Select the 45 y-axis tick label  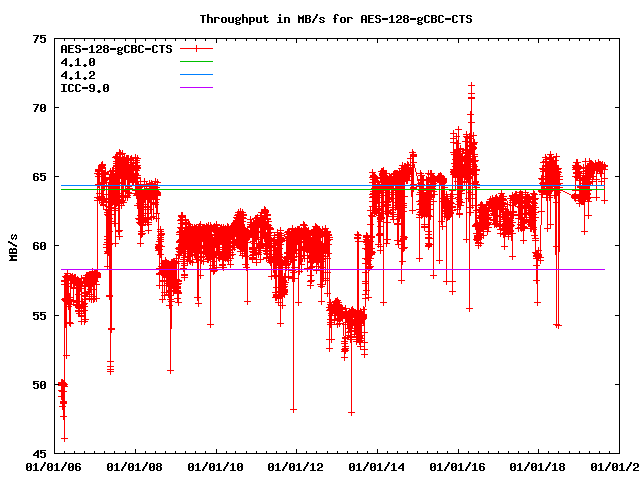pos(39,453)
